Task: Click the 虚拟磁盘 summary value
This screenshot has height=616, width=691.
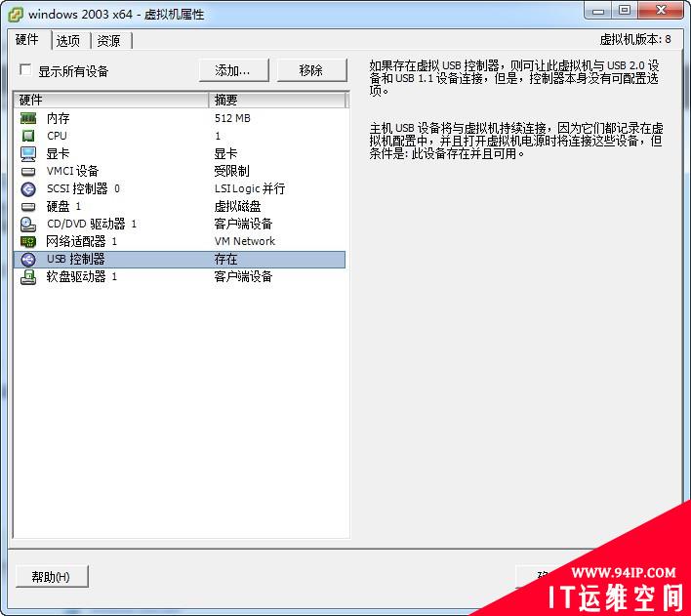Action: coord(237,206)
